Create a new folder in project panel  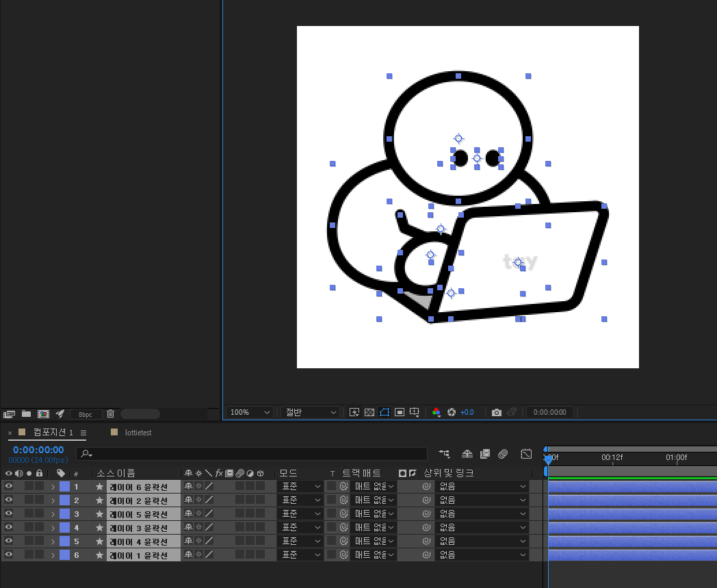(x=27, y=413)
